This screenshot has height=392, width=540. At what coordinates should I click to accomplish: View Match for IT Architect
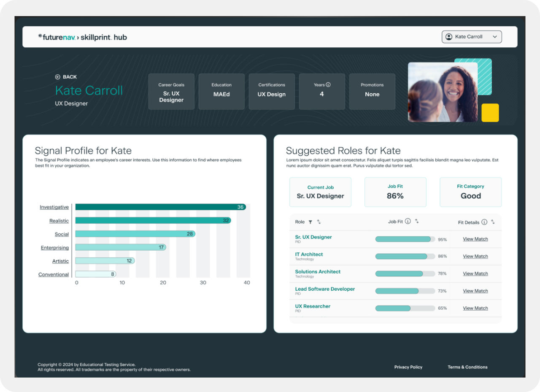coord(475,257)
